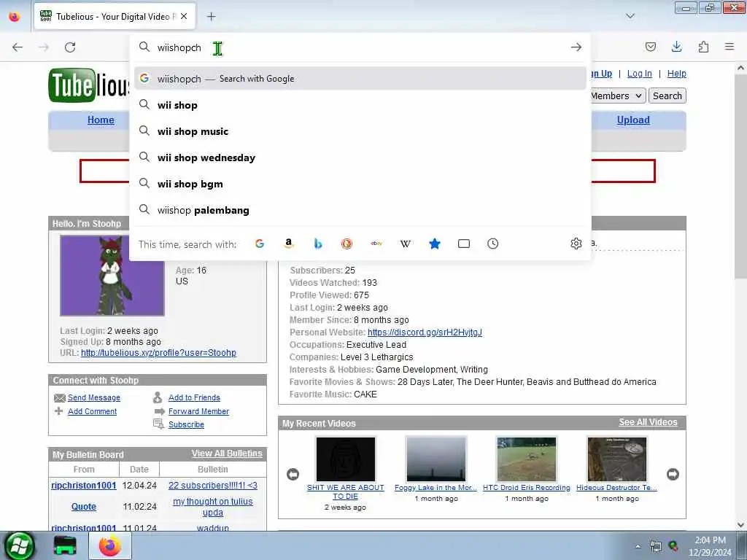This screenshot has width=747, height=560.
Task: Choose the 'wiishop palembang' suggestion
Action: coord(360,210)
